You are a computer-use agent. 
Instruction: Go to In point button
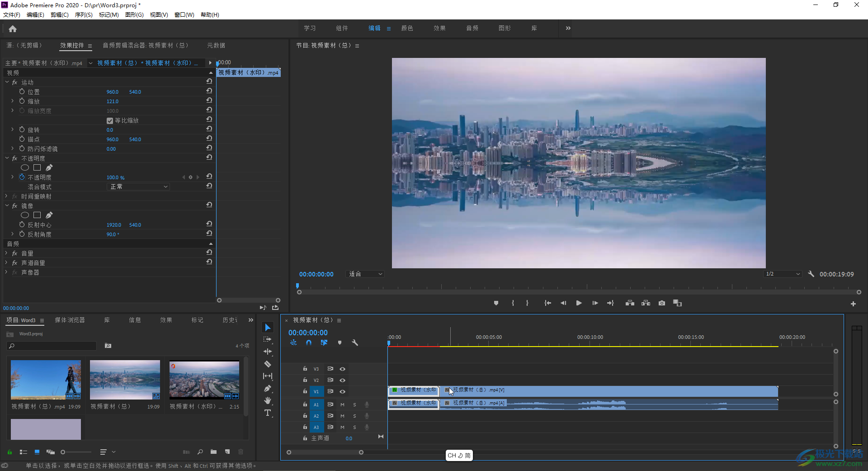547,303
